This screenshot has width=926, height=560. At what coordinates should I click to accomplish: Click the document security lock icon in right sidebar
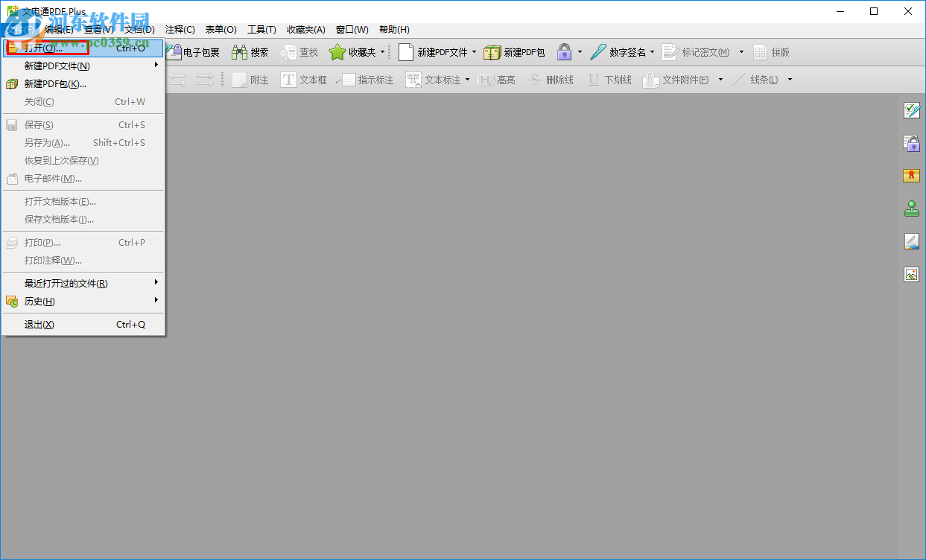[x=912, y=143]
